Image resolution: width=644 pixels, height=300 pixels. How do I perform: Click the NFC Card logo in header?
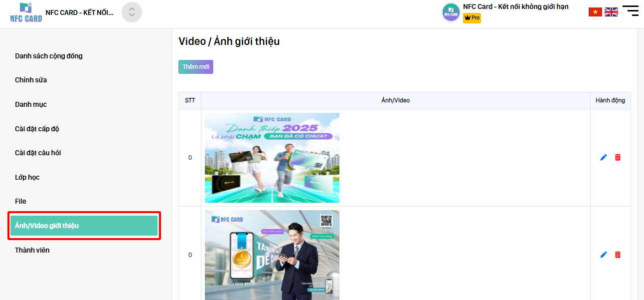(26, 12)
